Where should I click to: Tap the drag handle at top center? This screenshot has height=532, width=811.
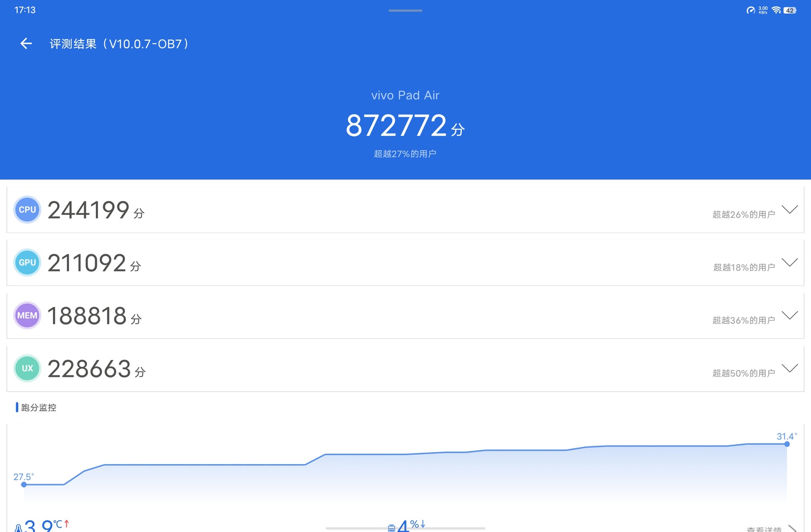[x=405, y=11]
